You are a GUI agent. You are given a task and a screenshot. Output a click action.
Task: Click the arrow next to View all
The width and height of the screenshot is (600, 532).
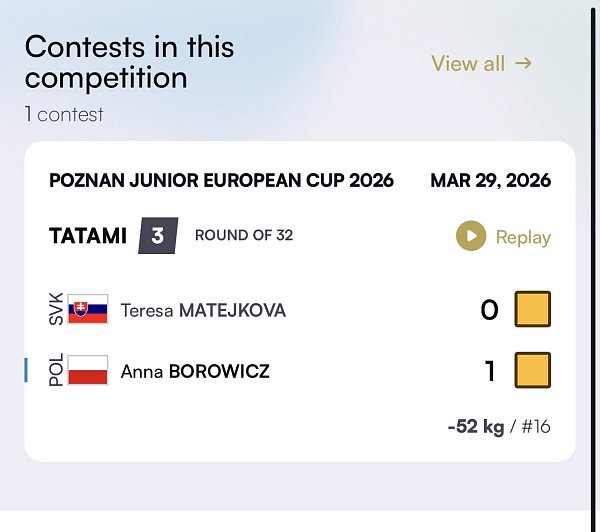pos(523,64)
